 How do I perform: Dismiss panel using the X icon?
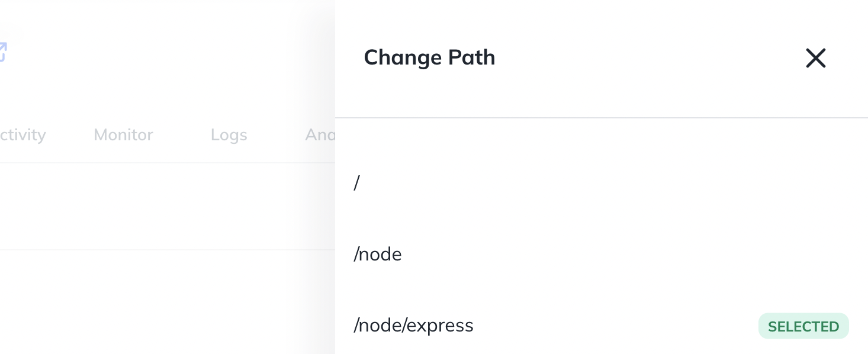pyautogui.click(x=815, y=58)
